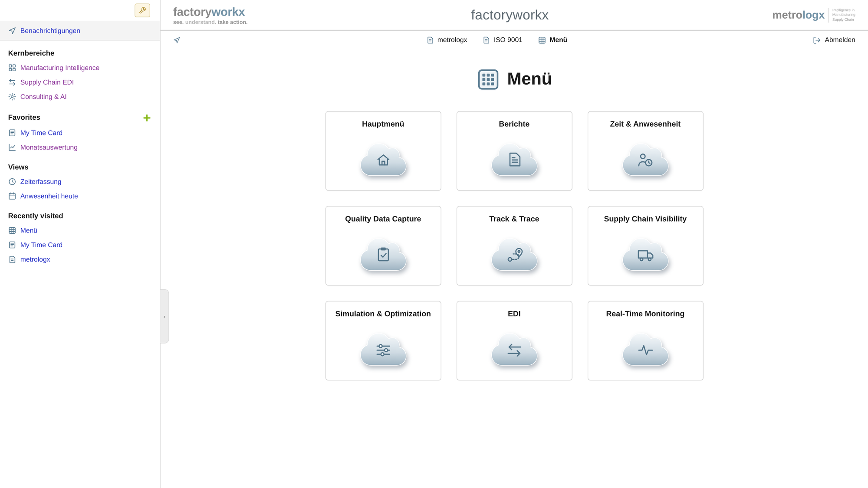The width and height of the screenshot is (868, 488).
Task: Click the truck cloud icon in Supply Chain Visibility
Action: [x=645, y=255]
